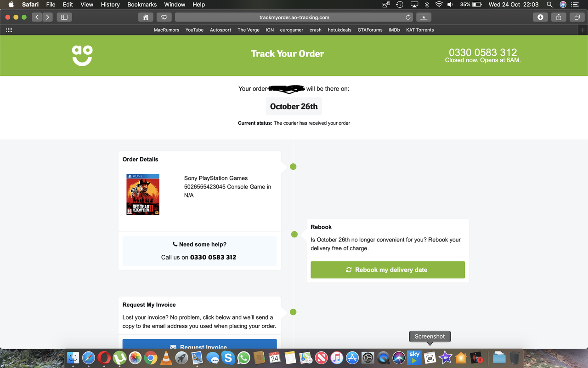Open Siri from the menu bar
588x368 pixels.
563,5
